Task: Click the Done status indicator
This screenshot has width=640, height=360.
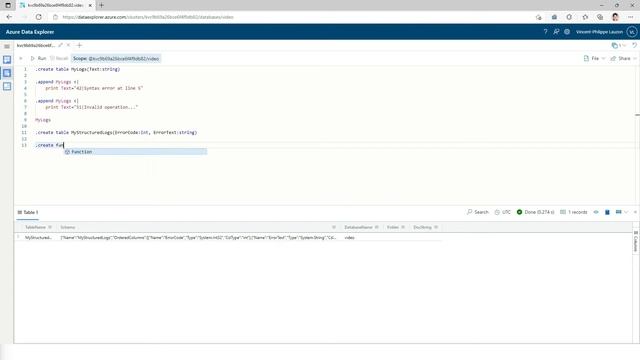Action: tap(536, 212)
